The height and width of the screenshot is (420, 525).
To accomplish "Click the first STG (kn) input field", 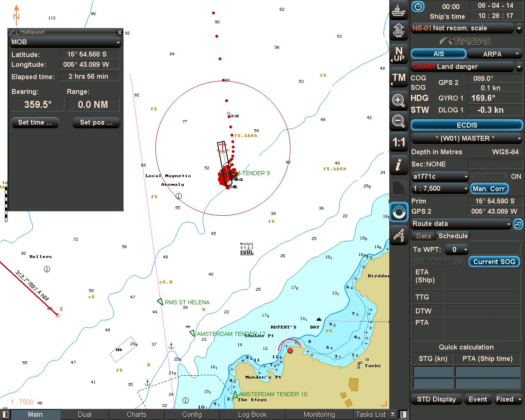I will coord(432,372).
